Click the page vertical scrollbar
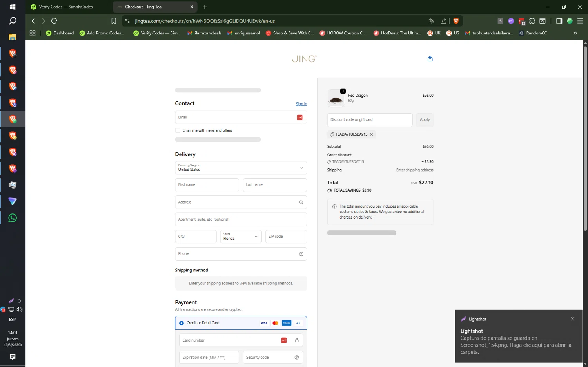588x367 pixels. point(585,138)
